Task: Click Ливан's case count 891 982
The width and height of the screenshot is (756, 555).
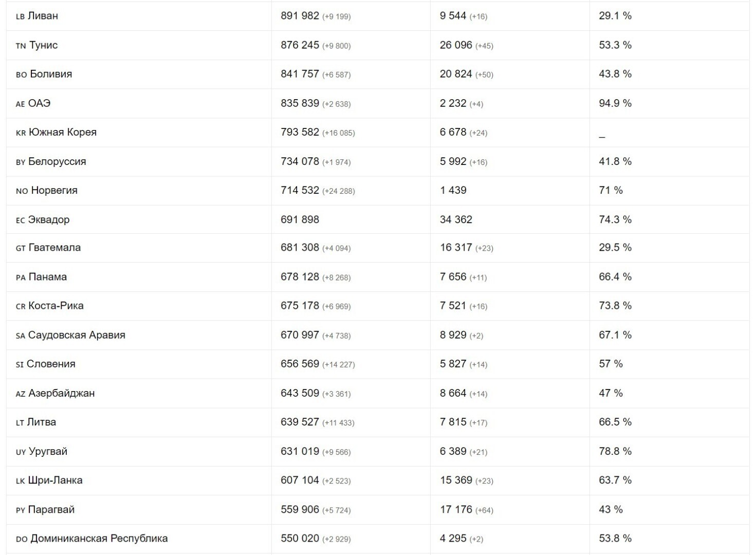Action: [300, 16]
